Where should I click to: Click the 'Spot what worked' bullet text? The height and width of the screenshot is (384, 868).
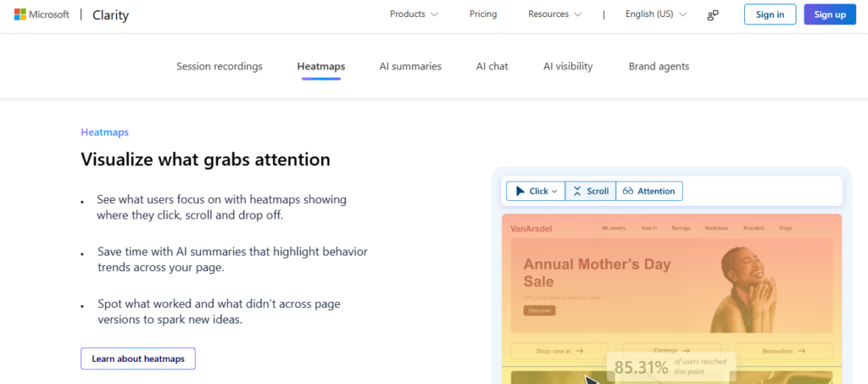[220, 311]
